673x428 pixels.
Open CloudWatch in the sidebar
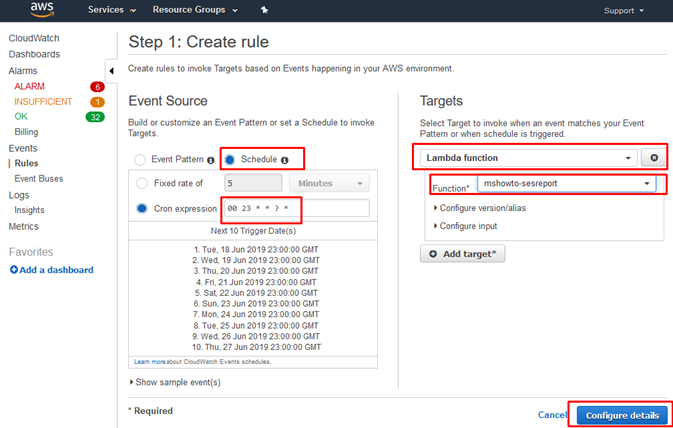pyautogui.click(x=34, y=38)
